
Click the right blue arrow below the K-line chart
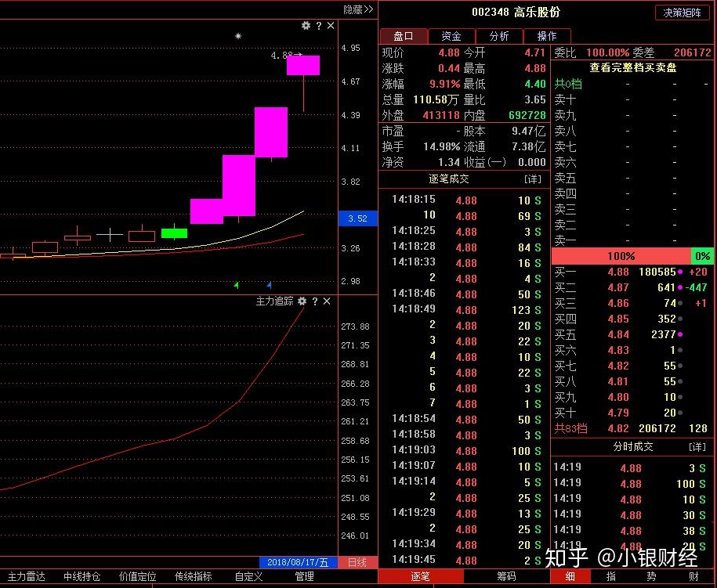(269, 284)
